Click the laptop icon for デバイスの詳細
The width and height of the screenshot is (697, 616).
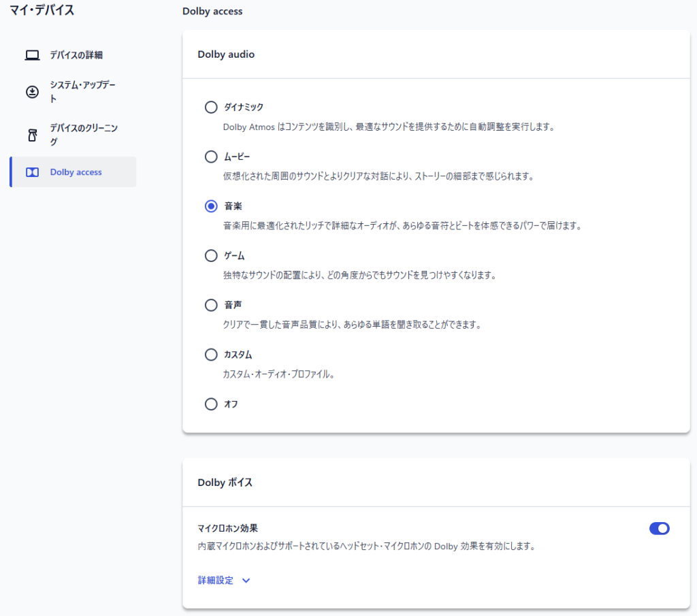coord(32,56)
